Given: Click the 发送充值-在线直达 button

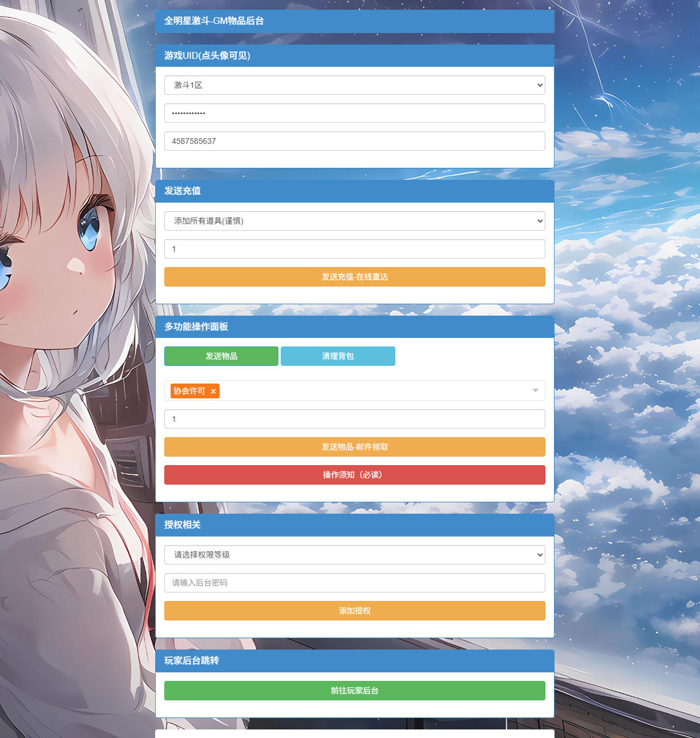Looking at the screenshot, I should coord(354,277).
